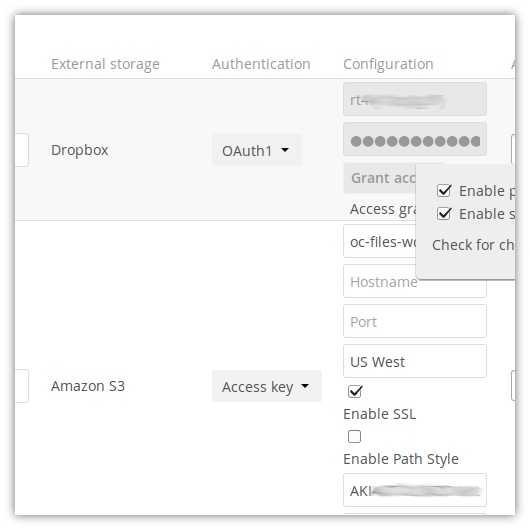Click the US West region field
The height and width of the screenshot is (530, 530).
pyautogui.click(x=415, y=361)
